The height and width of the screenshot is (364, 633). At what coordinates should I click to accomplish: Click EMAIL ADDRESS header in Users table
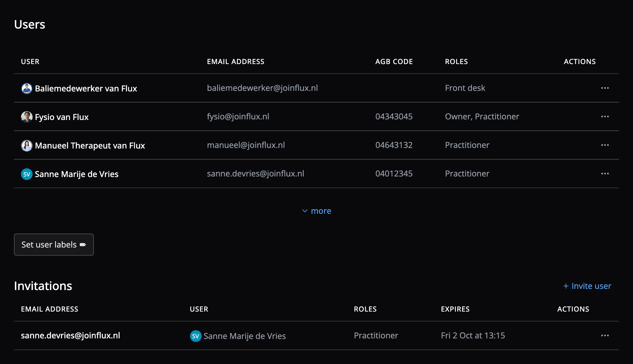pos(236,62)
